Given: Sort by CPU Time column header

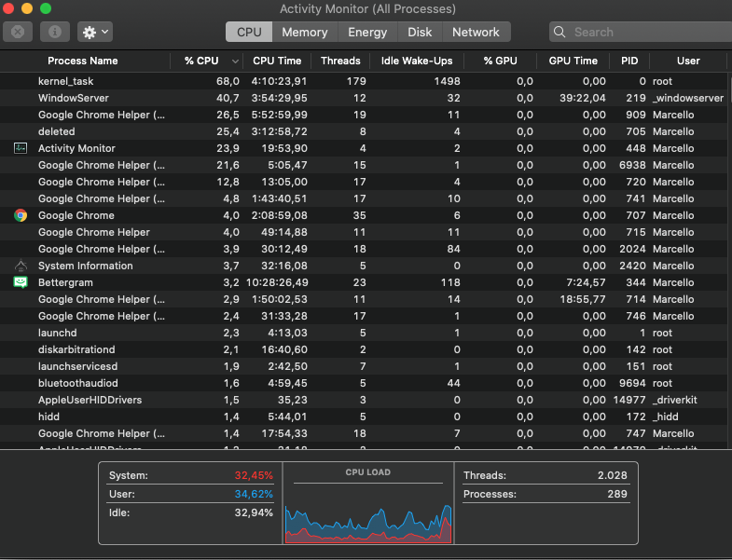Looking at the screenshot, I should [x=277, y=61].
